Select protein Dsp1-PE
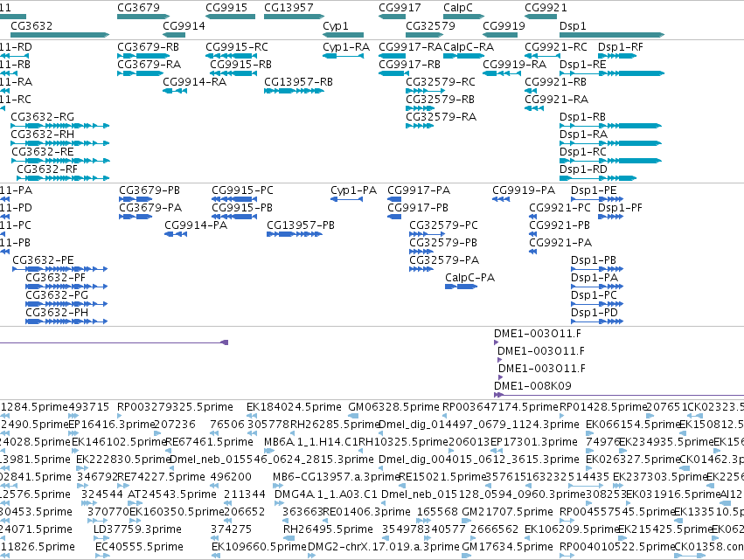Image resolution: width=744 pixels, height=560 pixels. pyautogui.click(x=597, y=199)
